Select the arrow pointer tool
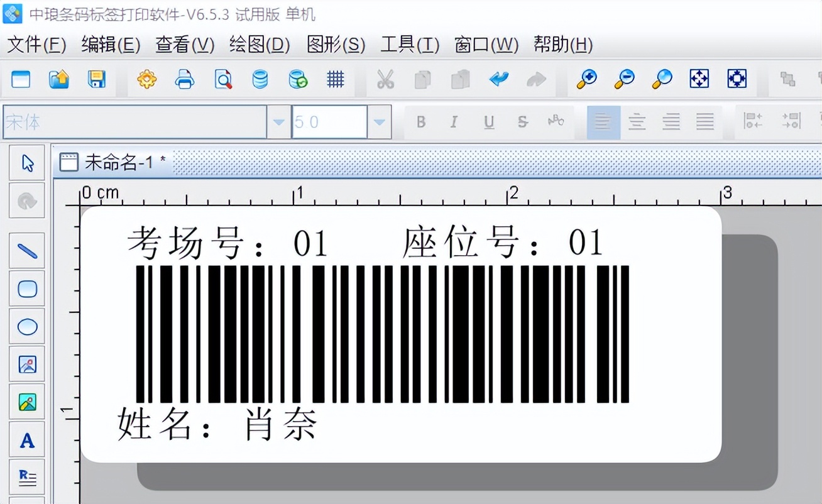The width and height of the screenshot is (822, 504). click(x=27, y=163)
